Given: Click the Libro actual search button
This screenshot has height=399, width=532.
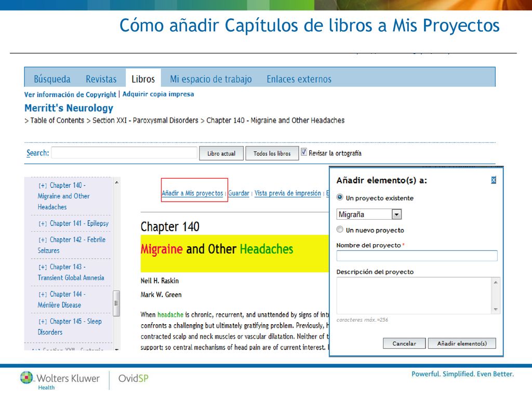Looking at the screenshot, I should click(221, 153).
